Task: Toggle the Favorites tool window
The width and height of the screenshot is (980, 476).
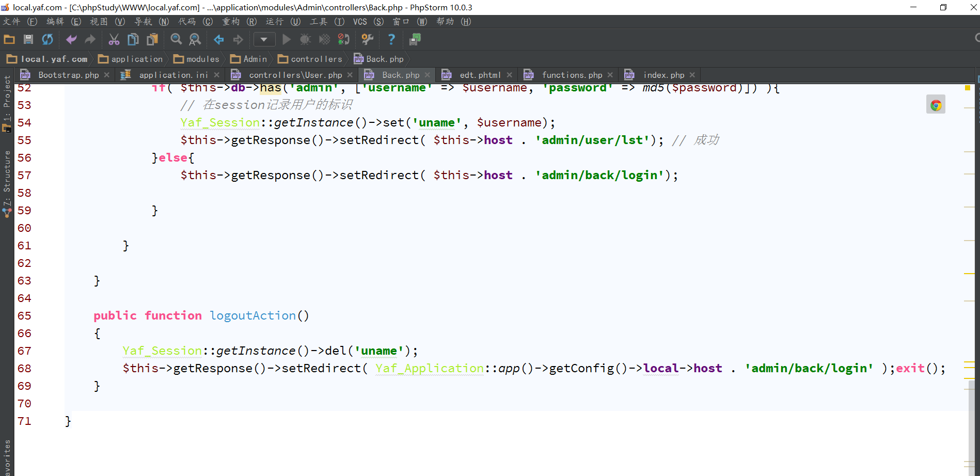Action: click(7, 457)
